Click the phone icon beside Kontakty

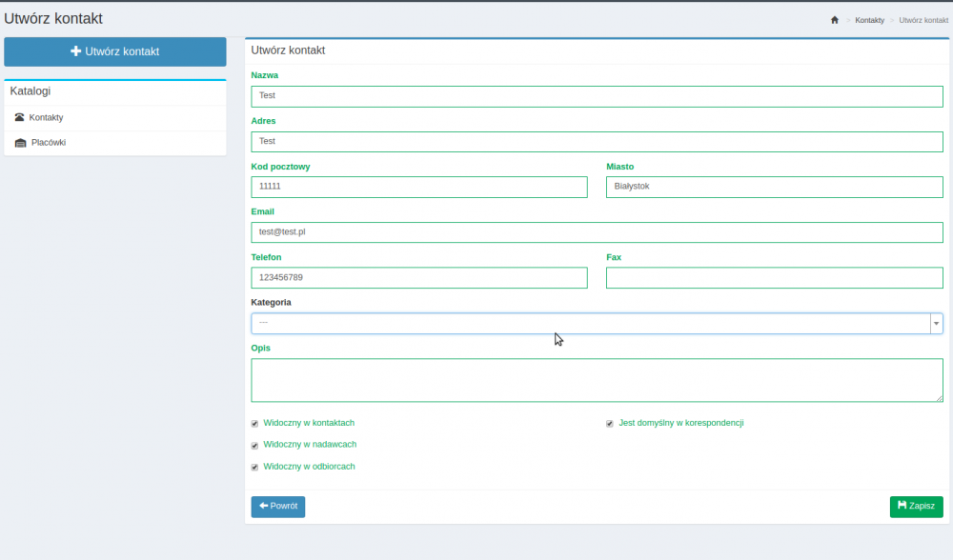[19, 117]
